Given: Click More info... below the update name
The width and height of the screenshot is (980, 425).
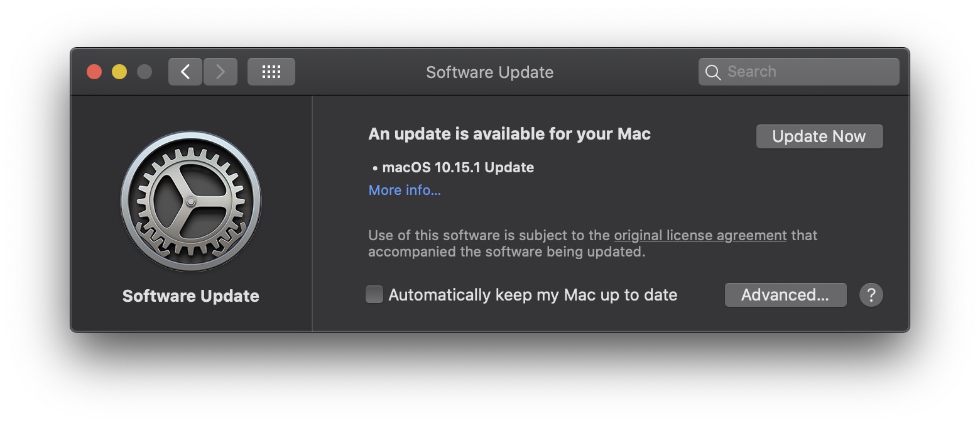Looking at the screenshot, I should click(404, 190).
